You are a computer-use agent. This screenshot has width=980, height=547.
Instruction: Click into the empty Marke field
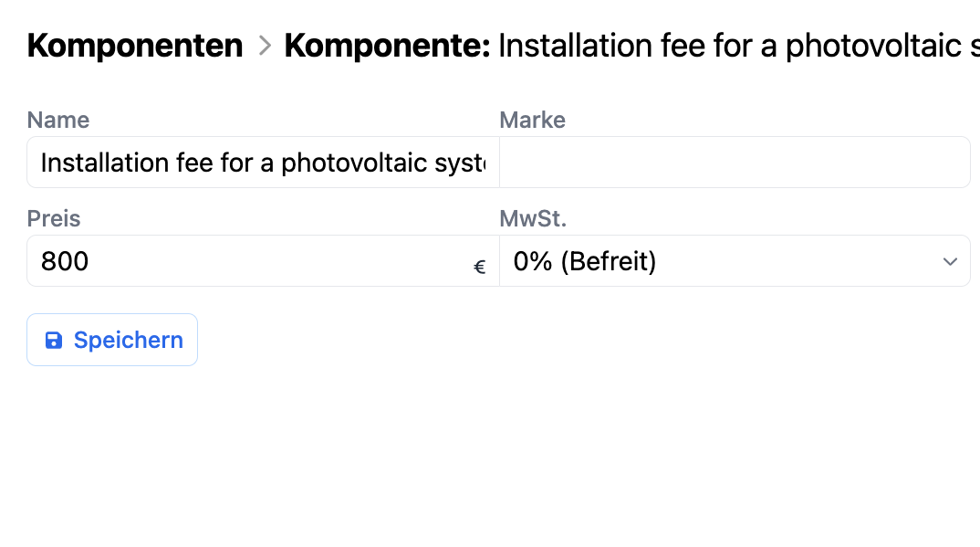pyautogui.click(x=735, y=163)
